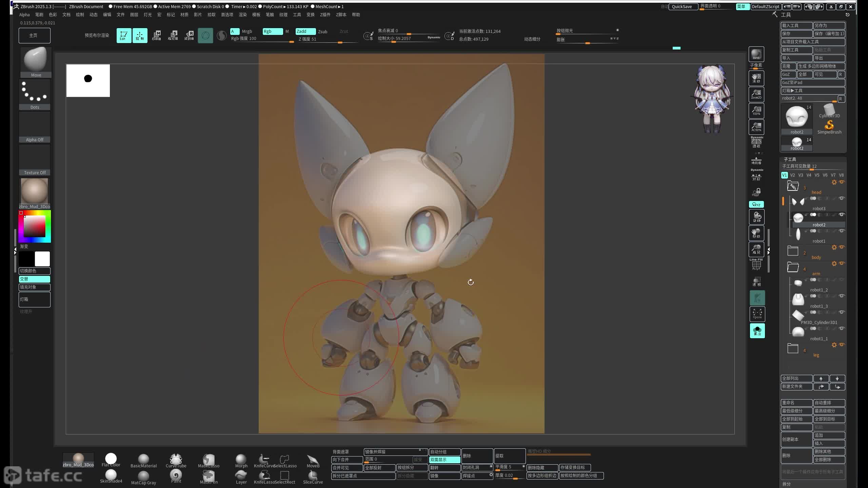Toggle the 透明 transparency button

click(x=756, y=282)
